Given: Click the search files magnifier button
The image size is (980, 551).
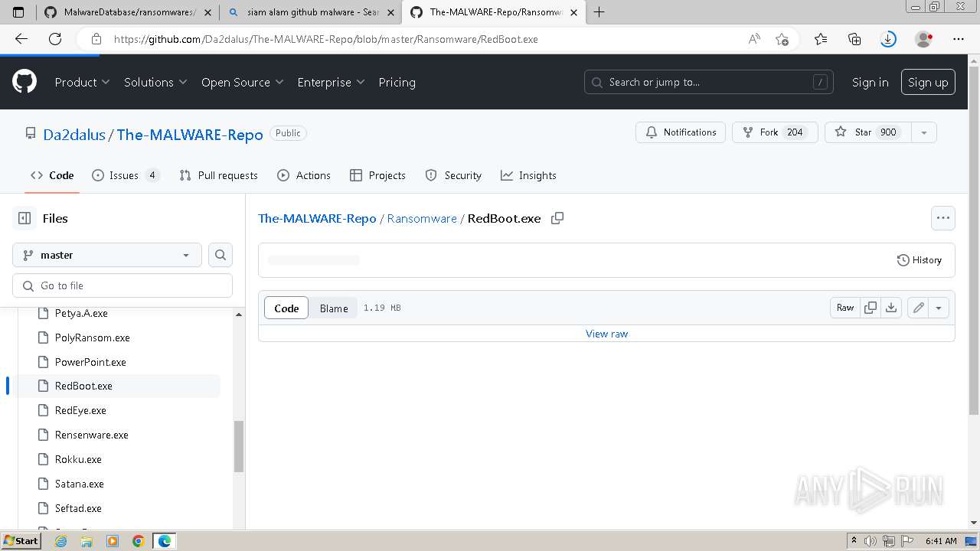Looking at the screenshot, I should pyautogui.click(x=220, y=255).
